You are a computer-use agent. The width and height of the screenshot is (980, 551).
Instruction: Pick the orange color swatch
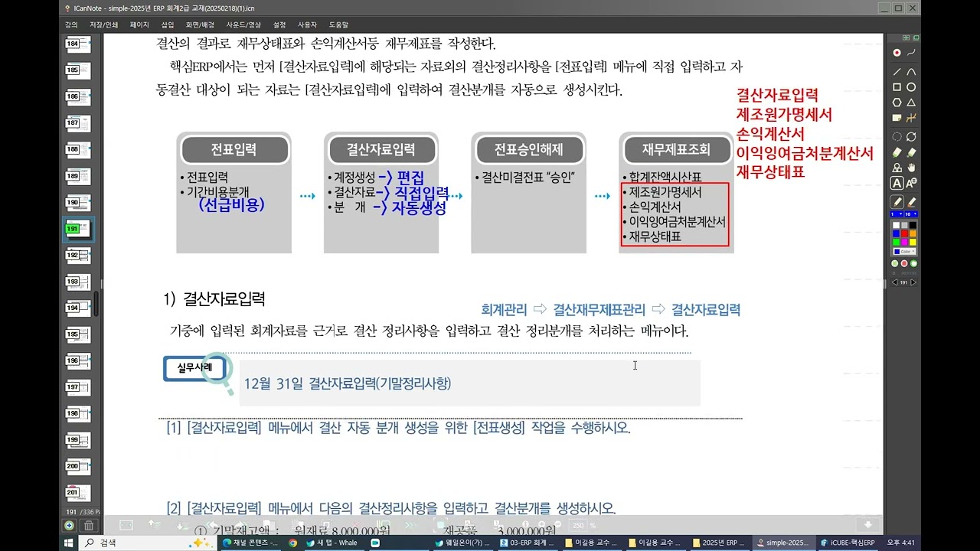pos(913,233)
